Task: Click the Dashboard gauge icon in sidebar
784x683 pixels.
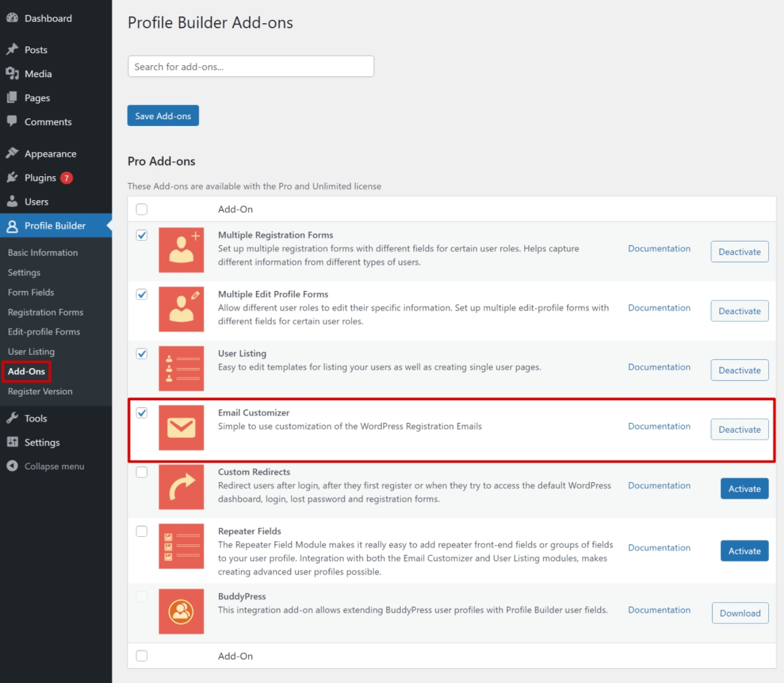Action: tap(12, 18)
